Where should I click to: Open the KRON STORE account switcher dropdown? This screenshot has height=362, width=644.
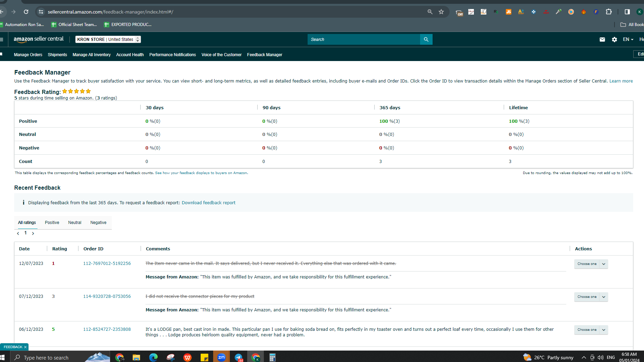click(x=108, y=40)
